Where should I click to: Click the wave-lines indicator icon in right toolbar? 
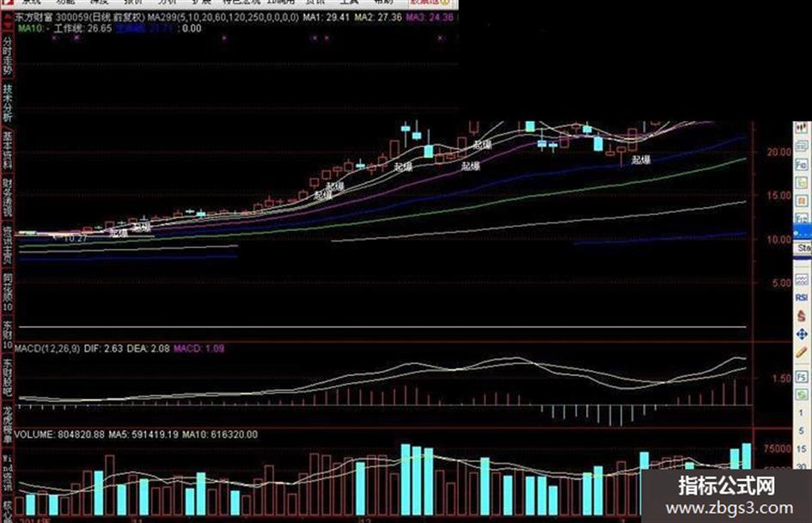coord(802,280)
